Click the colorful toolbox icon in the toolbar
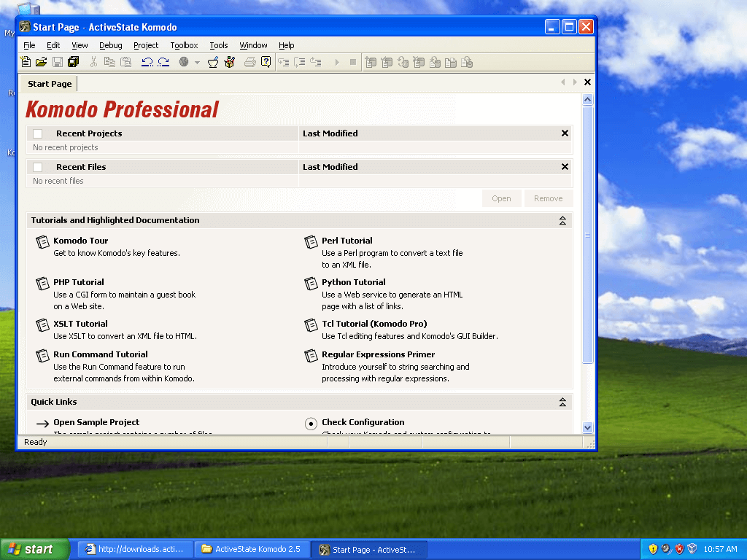The height and width of the screenshot is (560, 747). 230,62
